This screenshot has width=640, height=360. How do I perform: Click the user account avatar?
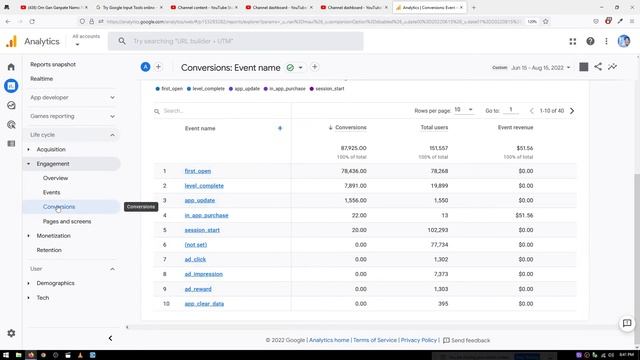coord(624,41)
